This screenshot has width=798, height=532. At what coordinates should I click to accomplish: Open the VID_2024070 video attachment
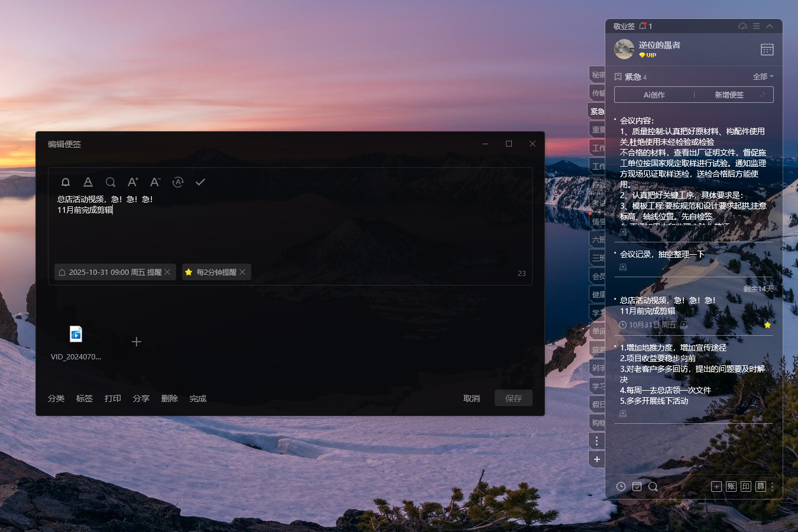tap(76, 335)
